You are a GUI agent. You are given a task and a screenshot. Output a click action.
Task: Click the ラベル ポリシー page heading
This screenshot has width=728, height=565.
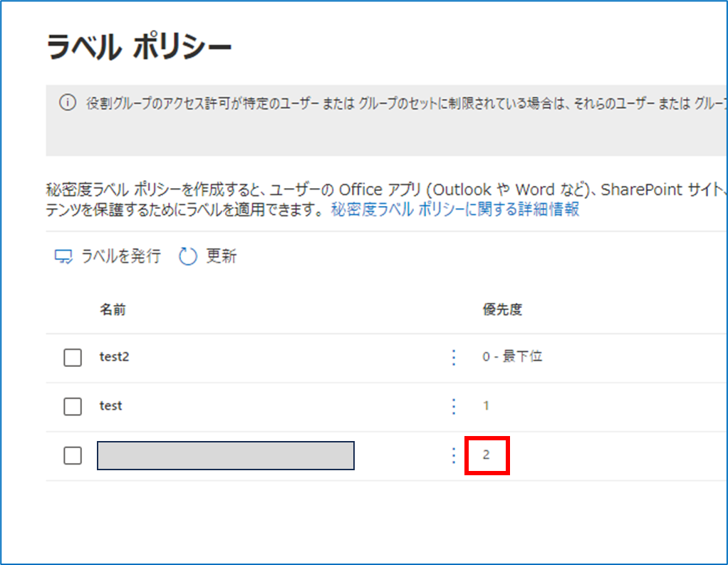coord(139,47)
